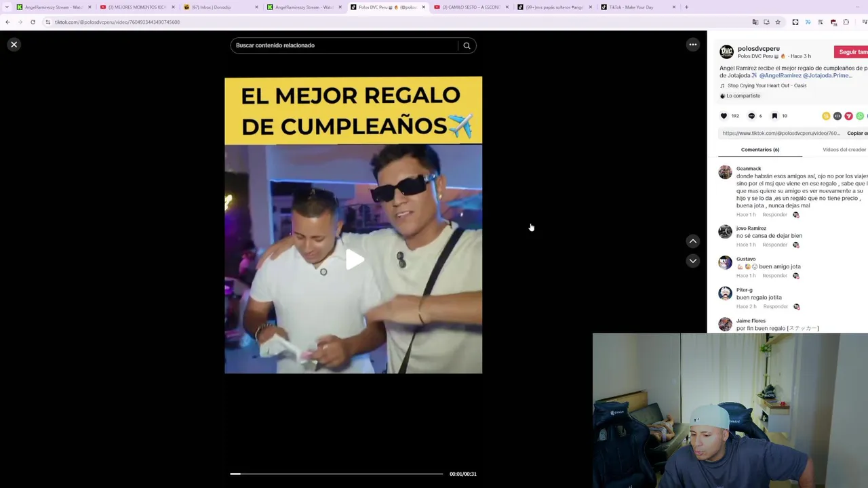Close the TikTok video viewer
Viewport: 868px width, 488px height.
[x=14, y=45]
